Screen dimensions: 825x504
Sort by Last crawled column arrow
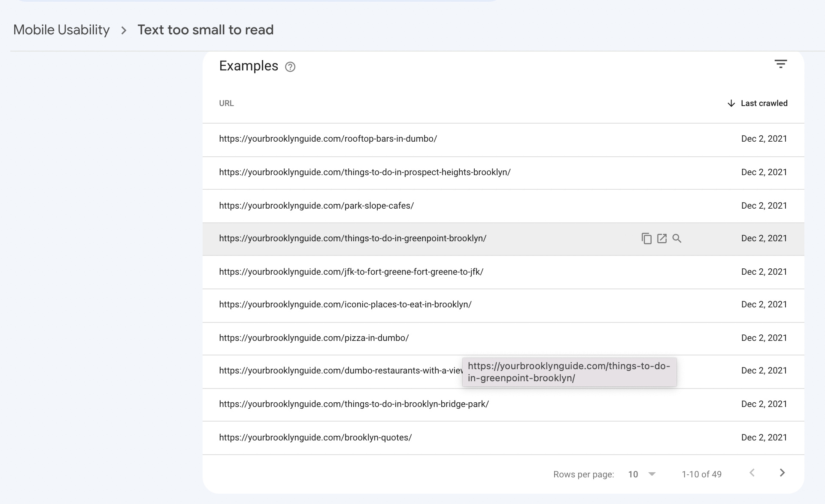(x=731, y=103)
